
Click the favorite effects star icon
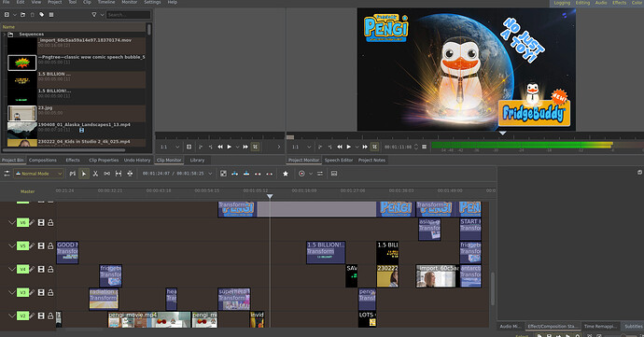(286, 174)
